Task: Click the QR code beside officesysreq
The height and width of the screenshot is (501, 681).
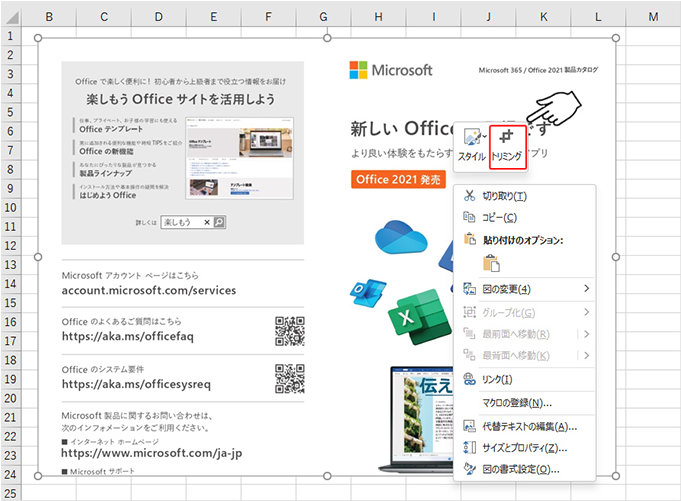Action: [290, 379]
